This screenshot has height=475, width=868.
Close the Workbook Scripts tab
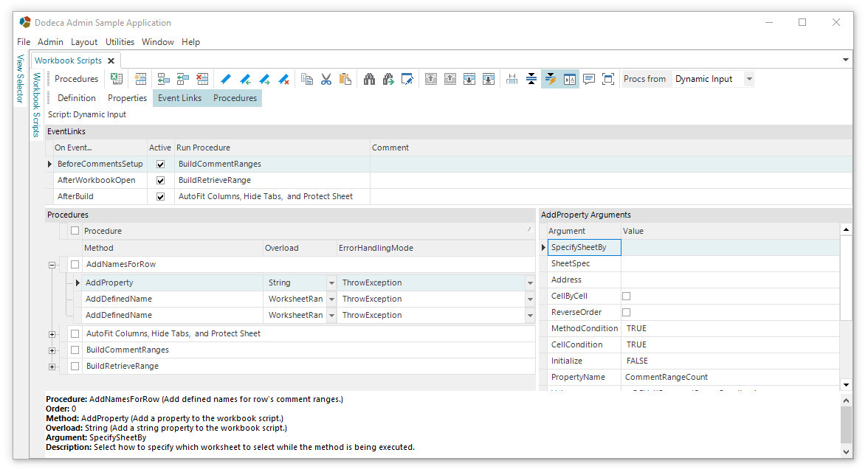(x=111, y=60)
